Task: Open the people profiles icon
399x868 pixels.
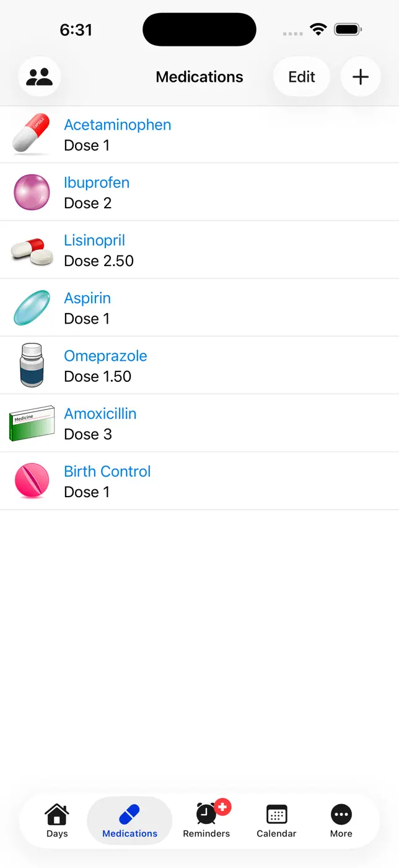Action: click(40, 77)
